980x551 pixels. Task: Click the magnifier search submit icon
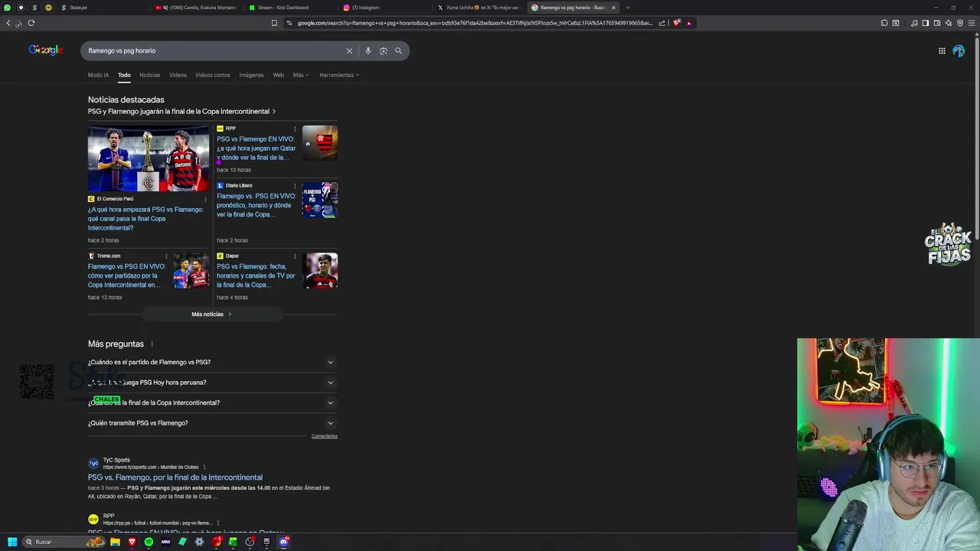coord(398,51)
